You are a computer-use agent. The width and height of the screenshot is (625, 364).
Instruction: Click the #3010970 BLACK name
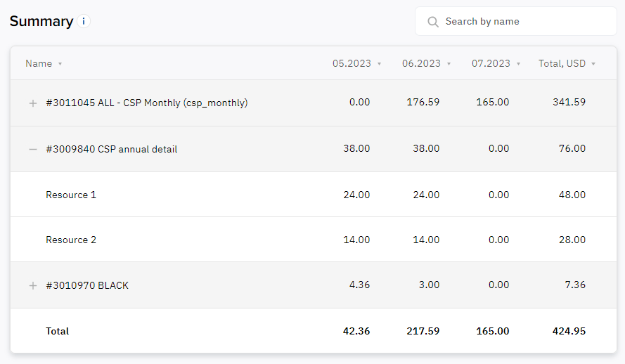click(x=87, y=285)
